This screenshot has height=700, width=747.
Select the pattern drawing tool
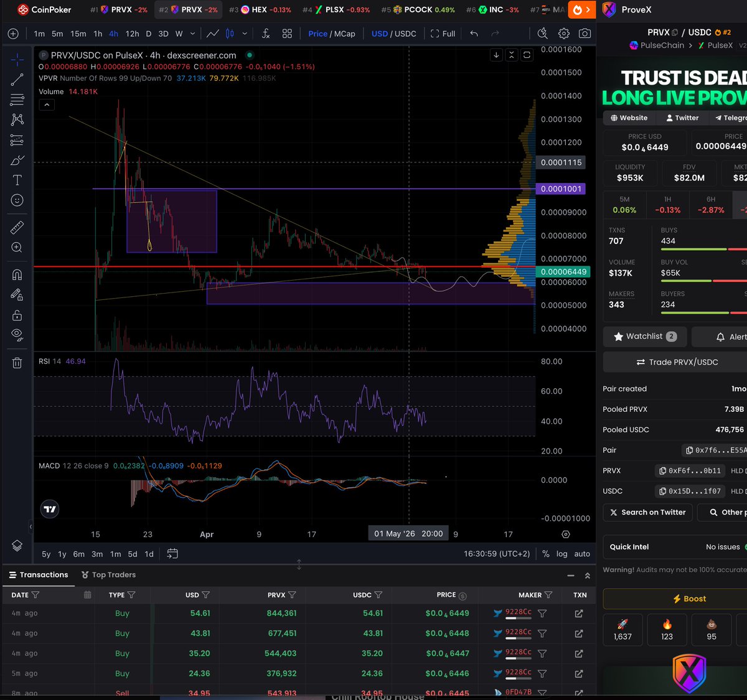pos(17,119)
